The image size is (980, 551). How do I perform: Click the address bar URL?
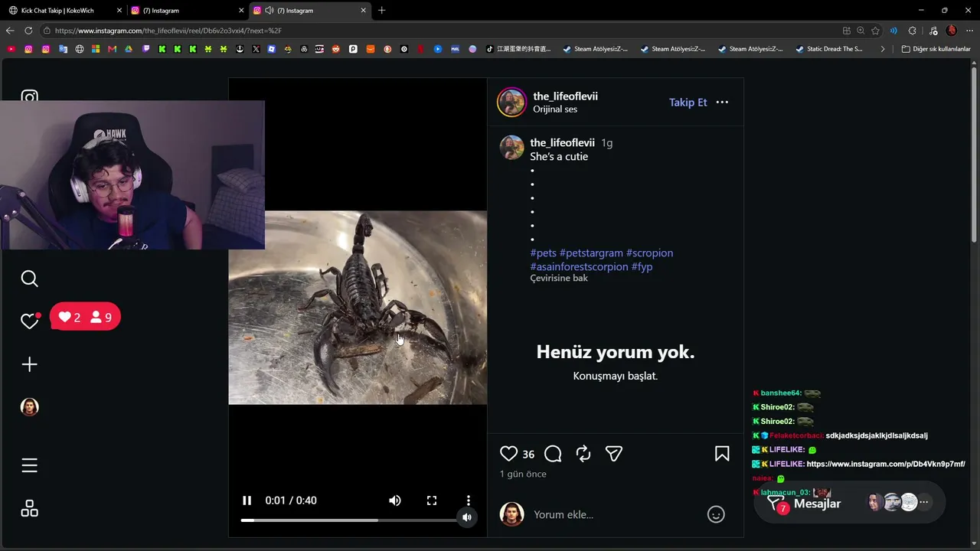[168, 31]
